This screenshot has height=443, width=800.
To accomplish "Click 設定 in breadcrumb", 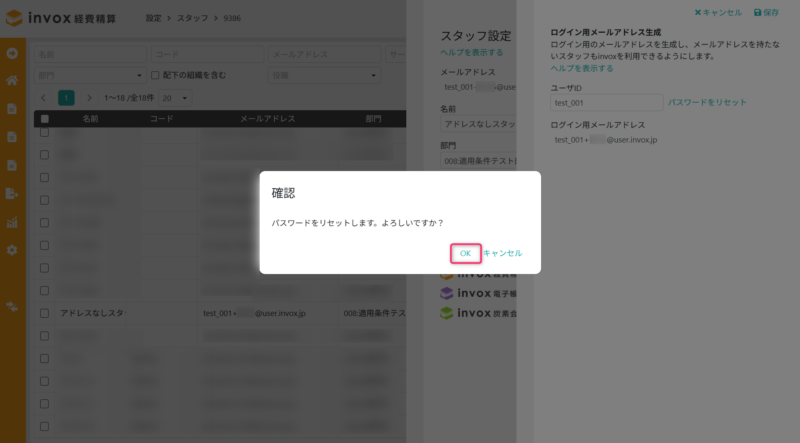I will [x=153, y=18].
